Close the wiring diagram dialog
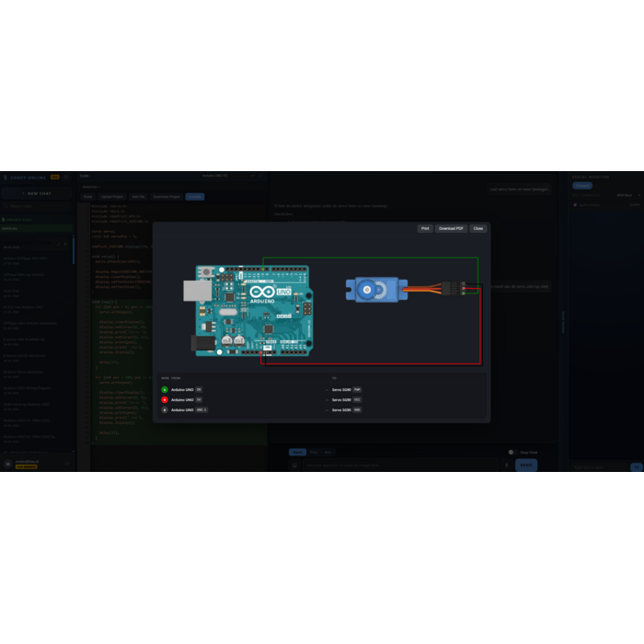This screenshot has width=644, height=644. point(478,228)
